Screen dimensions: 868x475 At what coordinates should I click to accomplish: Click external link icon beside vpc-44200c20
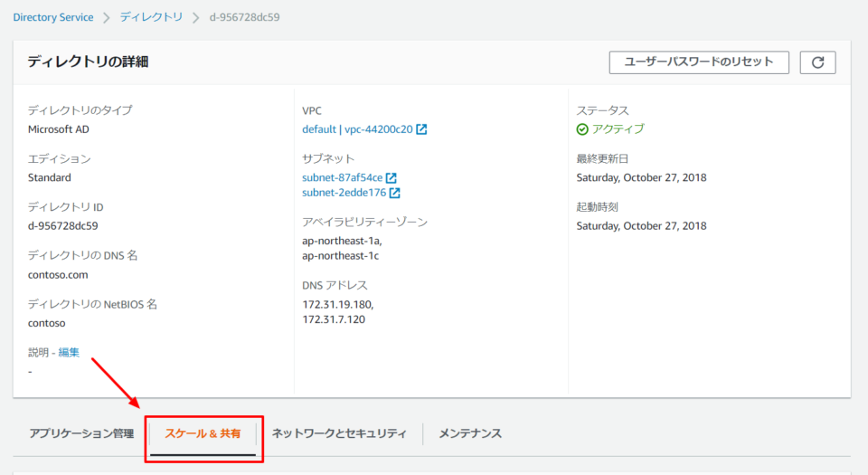point(421,129)
